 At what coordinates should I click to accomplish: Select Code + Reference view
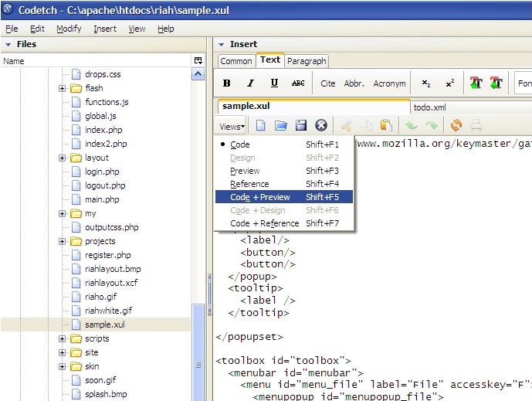(x=284, y=223)
